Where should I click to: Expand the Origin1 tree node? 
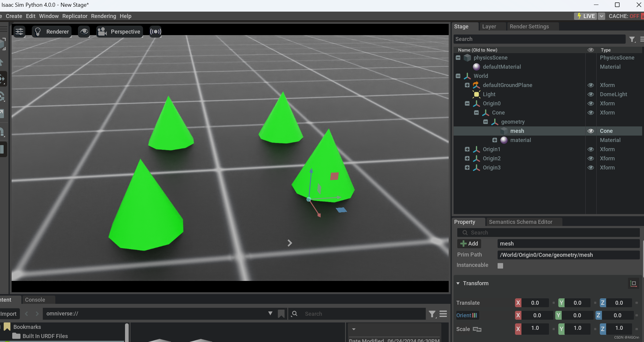[467, 149]
